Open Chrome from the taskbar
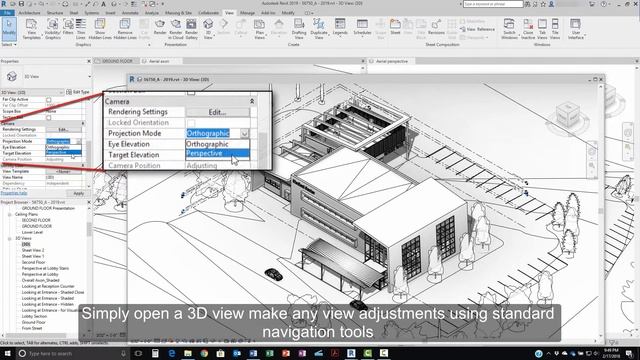Screen dimensions: 640x360 pos(204,353)
